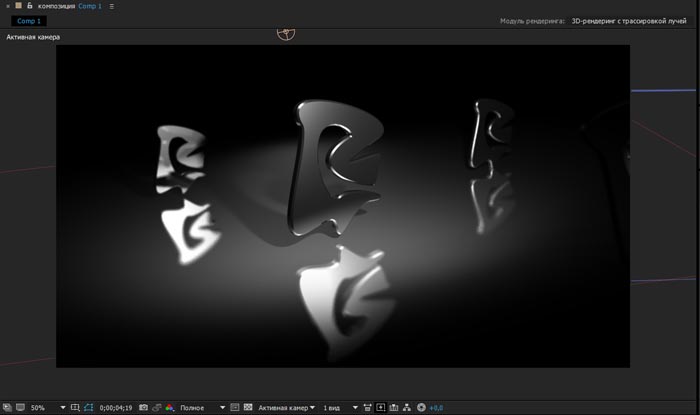Open the RGB channel display icon
700x415 pixels.
(170, 407)
